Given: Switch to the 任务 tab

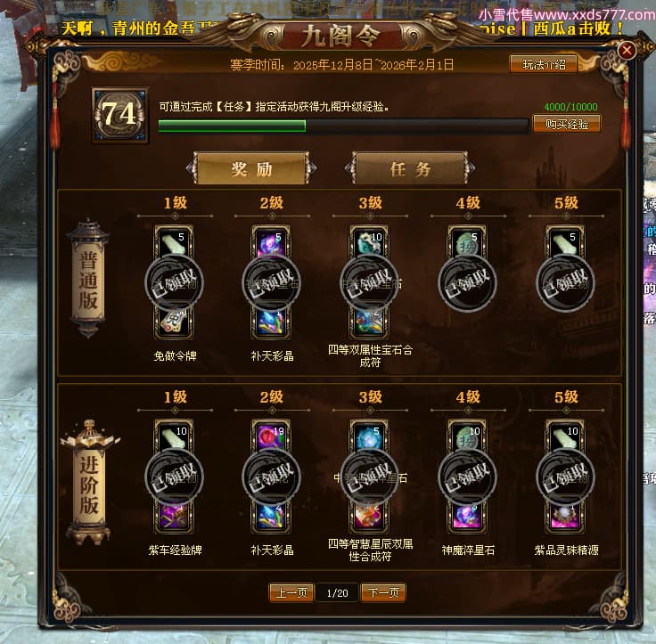Looking at the screenshot, I should (x=410, y=168).
